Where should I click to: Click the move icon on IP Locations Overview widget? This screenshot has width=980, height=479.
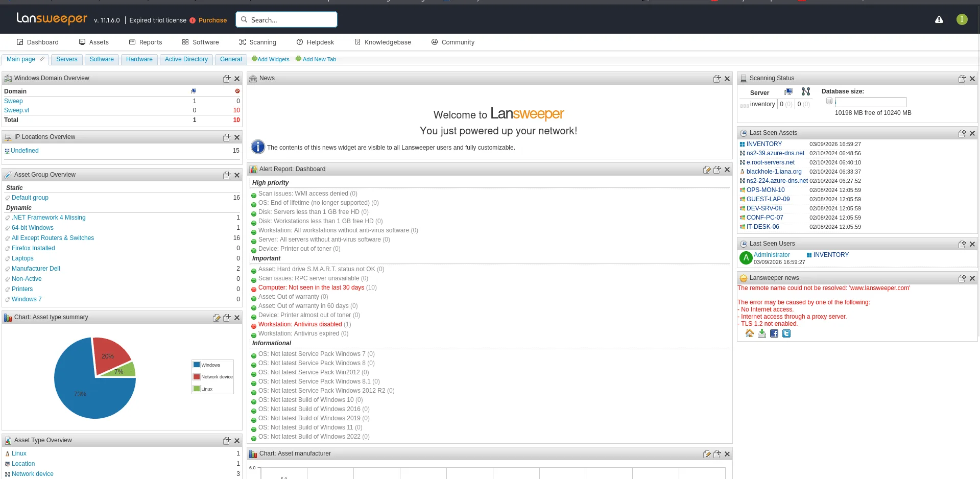[227, 137]
